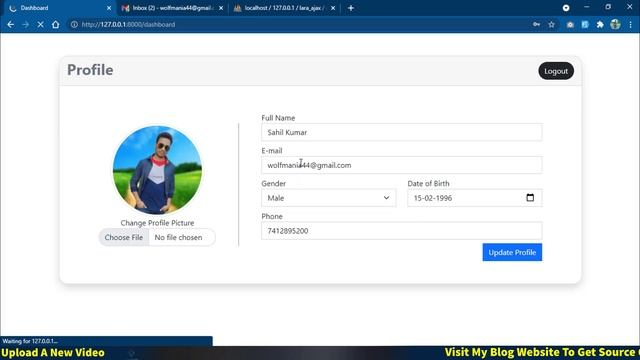Click the browser forward arrow

click(25, 24)
